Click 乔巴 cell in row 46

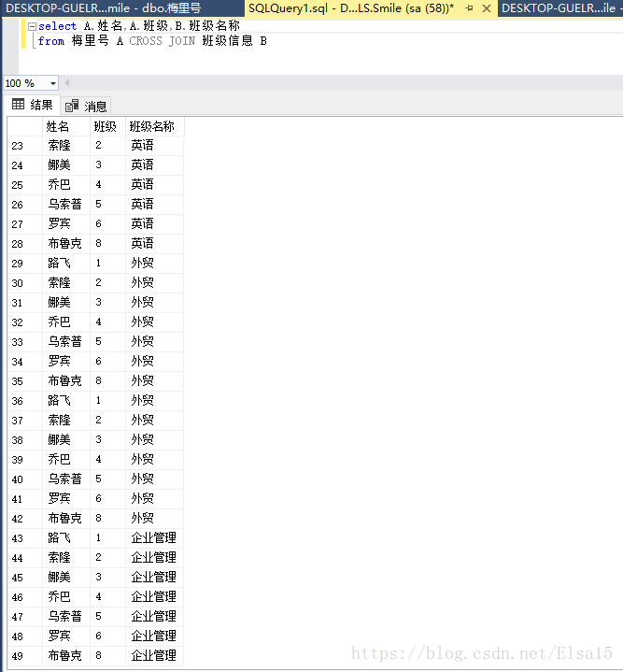pos(66,597)
